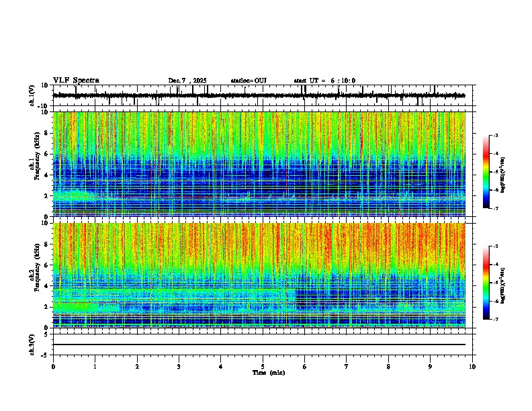
Task: Click the time axis tick label "9"
Action: [x=430, y=367]
